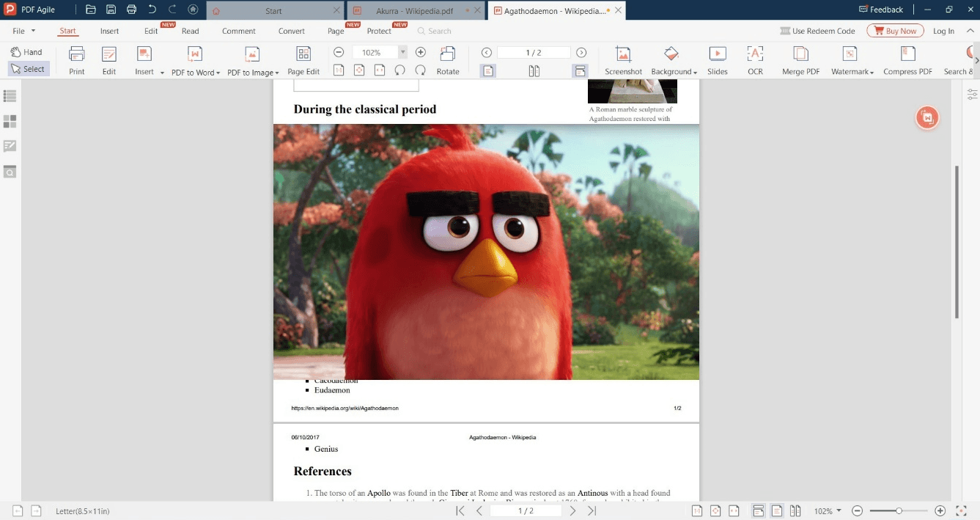Click the zoom out minus icon in toolbar

tap(339, 52)
